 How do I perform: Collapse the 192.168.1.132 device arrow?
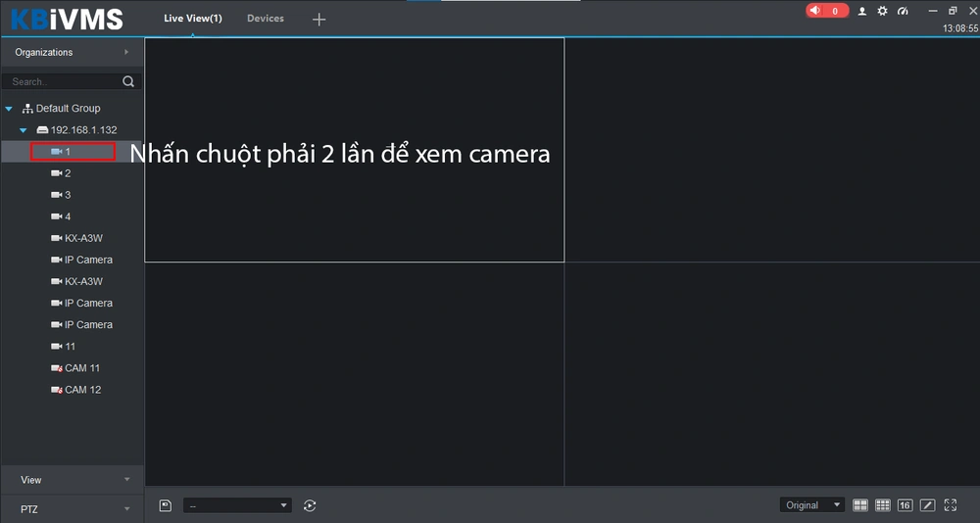tap(24, 130)
